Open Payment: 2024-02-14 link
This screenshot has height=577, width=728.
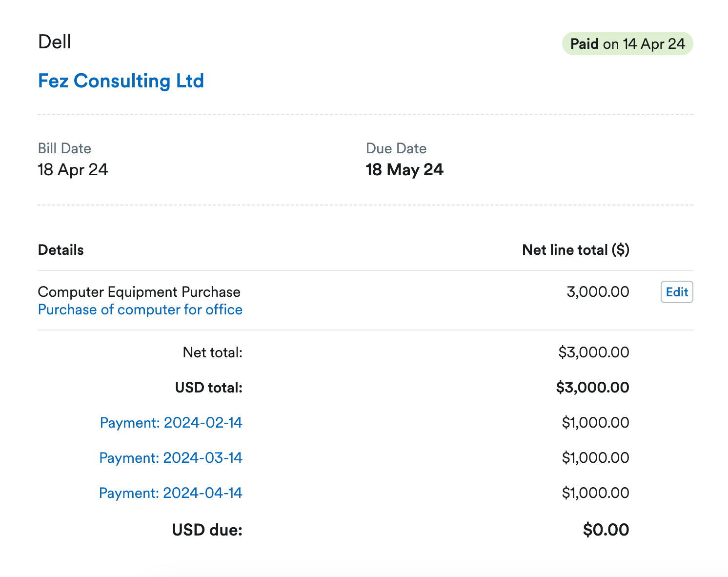pos(171,423)
